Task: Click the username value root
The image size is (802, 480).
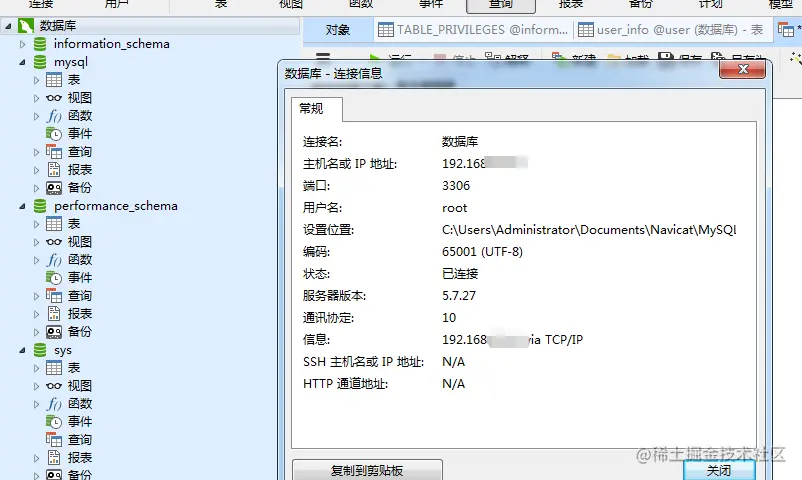Action: pos(454,208)
